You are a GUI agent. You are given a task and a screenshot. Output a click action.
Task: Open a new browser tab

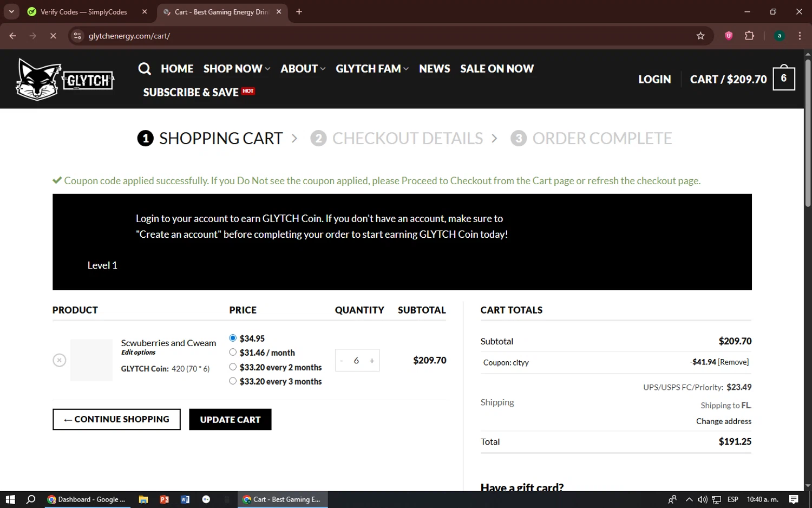pyautogui.click(x=299, y=12)
